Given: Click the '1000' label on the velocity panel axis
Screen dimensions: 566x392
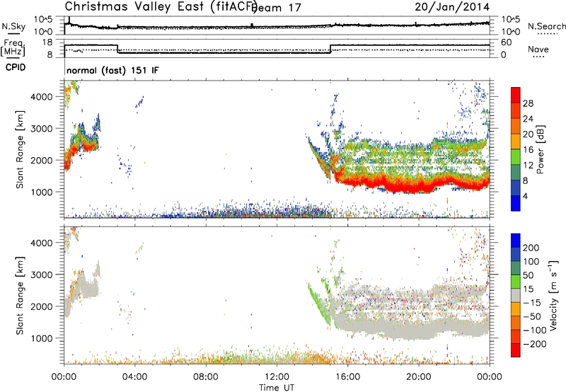Looking at the screenshot, I should tap(41, 338).
